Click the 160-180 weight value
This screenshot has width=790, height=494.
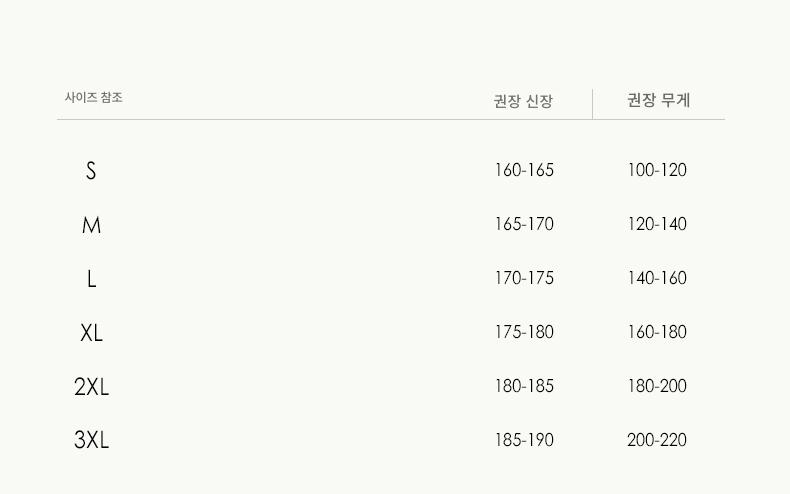(x=657, y=333)
